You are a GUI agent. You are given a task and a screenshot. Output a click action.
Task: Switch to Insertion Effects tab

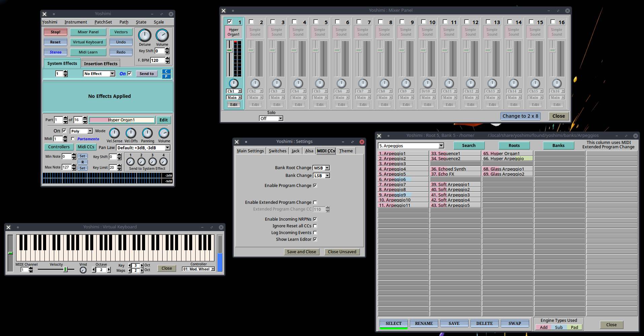coord(101,64)
